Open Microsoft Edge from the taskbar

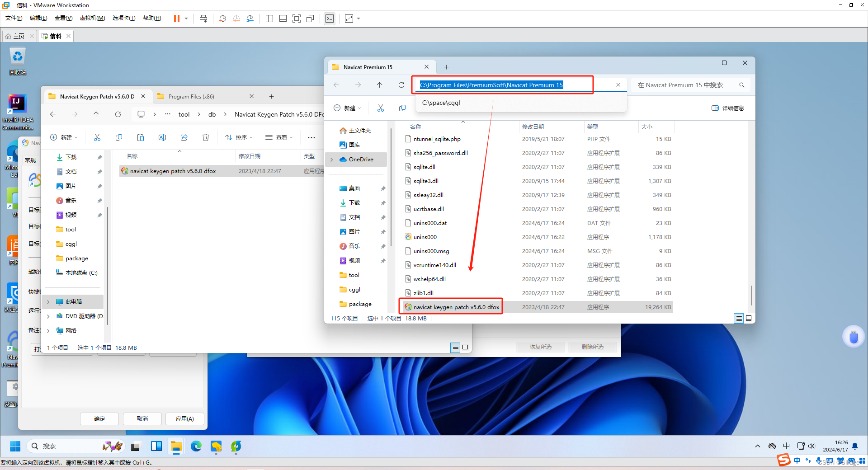click(196, 446)
